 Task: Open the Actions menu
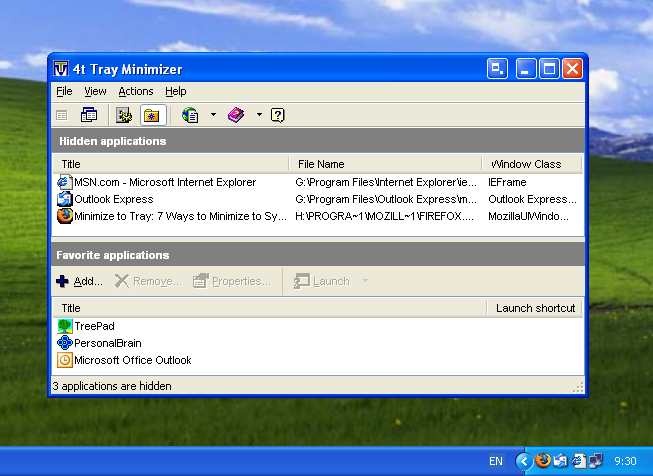click(x=136, y=91)
